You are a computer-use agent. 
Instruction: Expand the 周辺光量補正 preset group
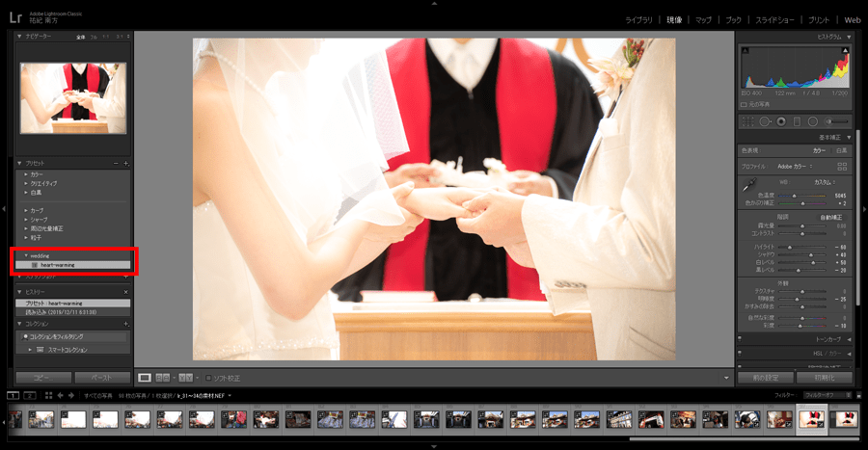click(25, 228)
